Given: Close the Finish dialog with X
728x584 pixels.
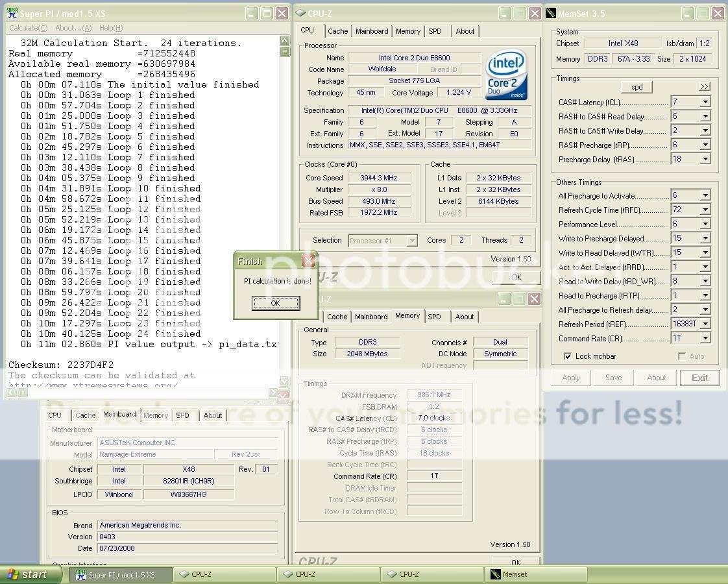Looking at the screenshot, I should 309,260.
